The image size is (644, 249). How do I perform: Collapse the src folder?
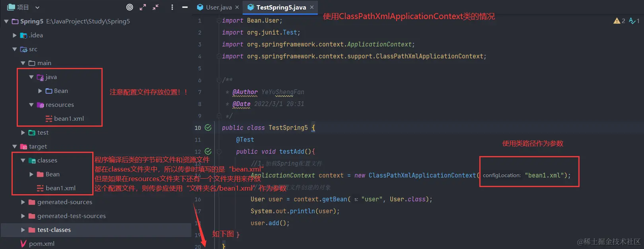click(15, 49)
